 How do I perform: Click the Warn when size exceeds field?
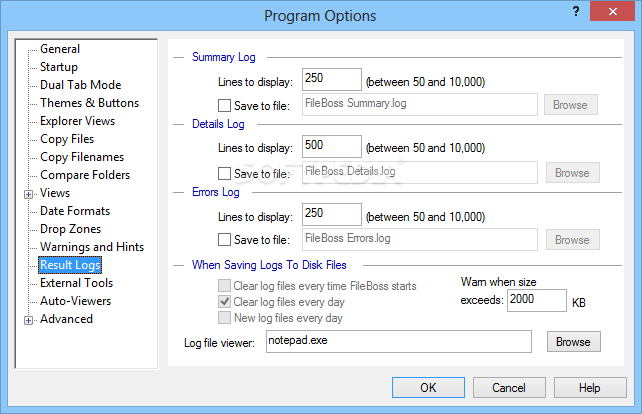536,300
